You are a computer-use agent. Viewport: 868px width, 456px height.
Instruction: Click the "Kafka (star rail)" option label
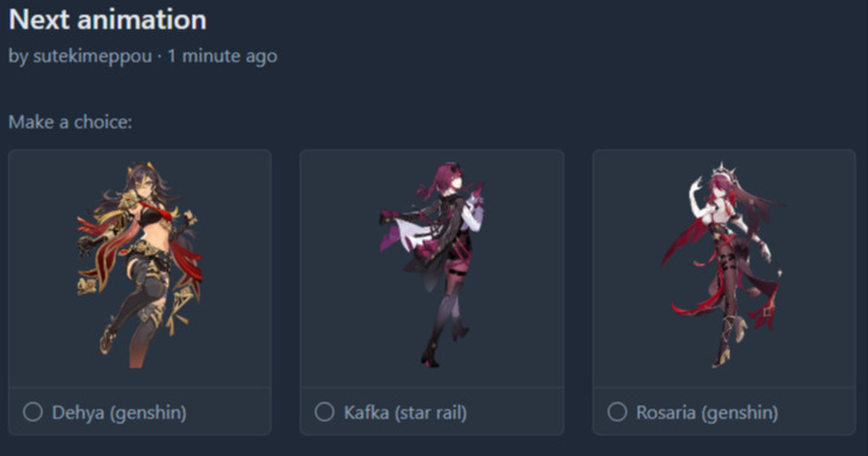406,413
